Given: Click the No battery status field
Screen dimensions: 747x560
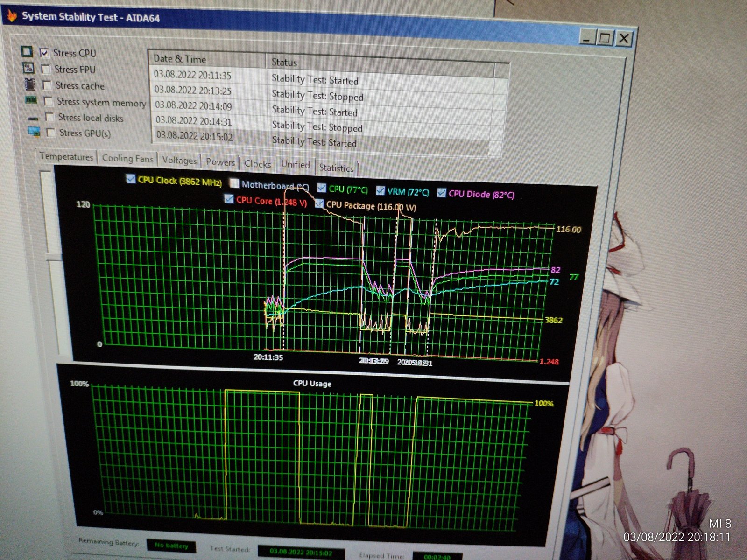Looking at the screenshot, I should click(171, 545).
